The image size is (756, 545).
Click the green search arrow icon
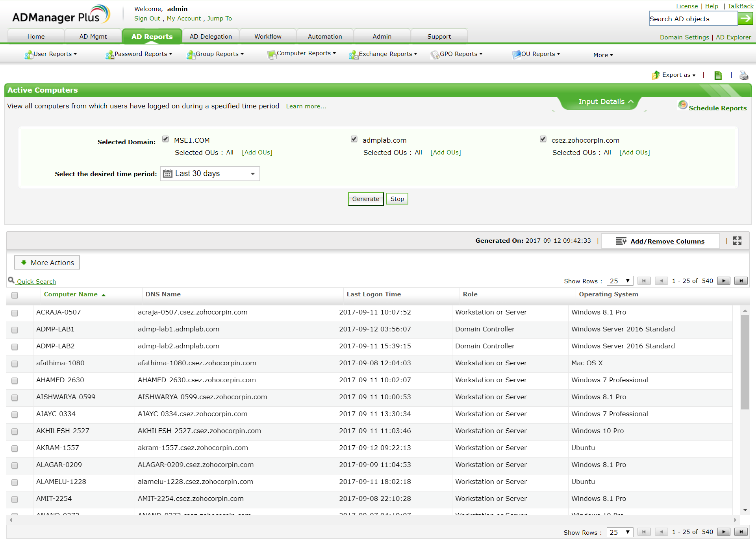tap(745, 18)
